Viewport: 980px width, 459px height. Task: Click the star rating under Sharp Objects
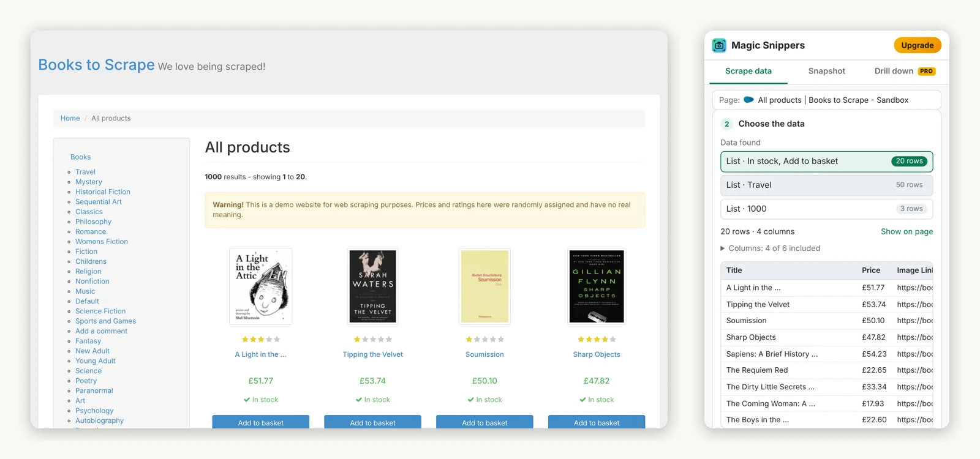click(x=597, y=339)
